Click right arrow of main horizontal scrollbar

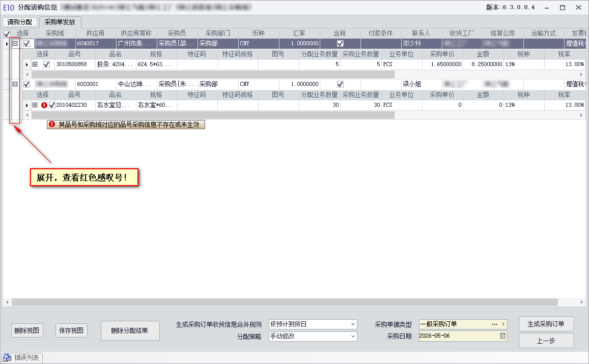click(581, 302)
